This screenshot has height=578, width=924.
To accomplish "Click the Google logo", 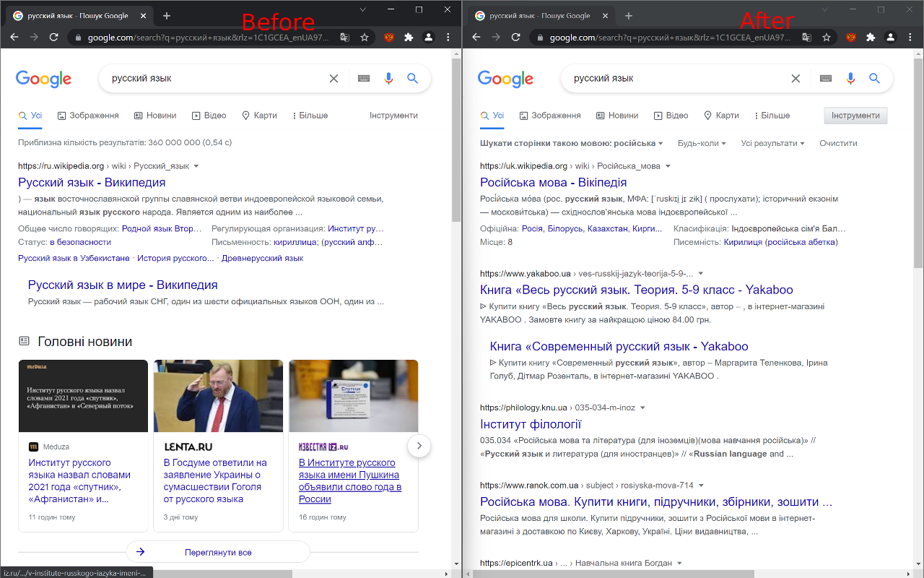I will (x=43, y=78).
